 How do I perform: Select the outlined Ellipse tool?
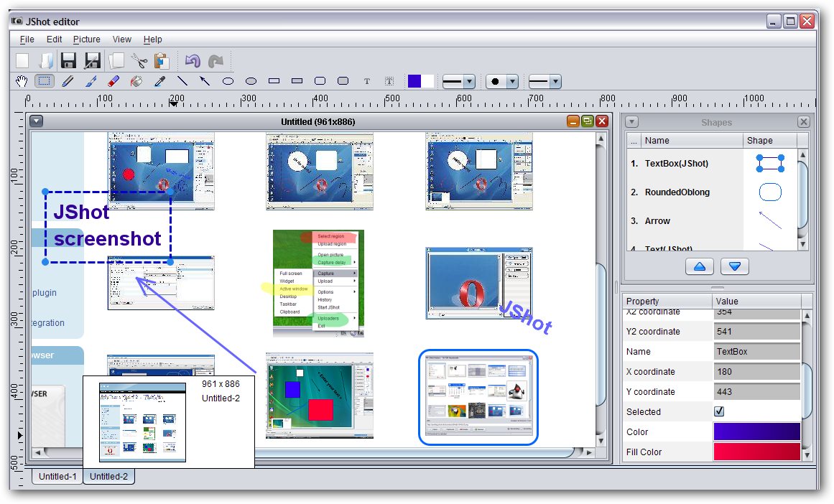click(228, 81)
